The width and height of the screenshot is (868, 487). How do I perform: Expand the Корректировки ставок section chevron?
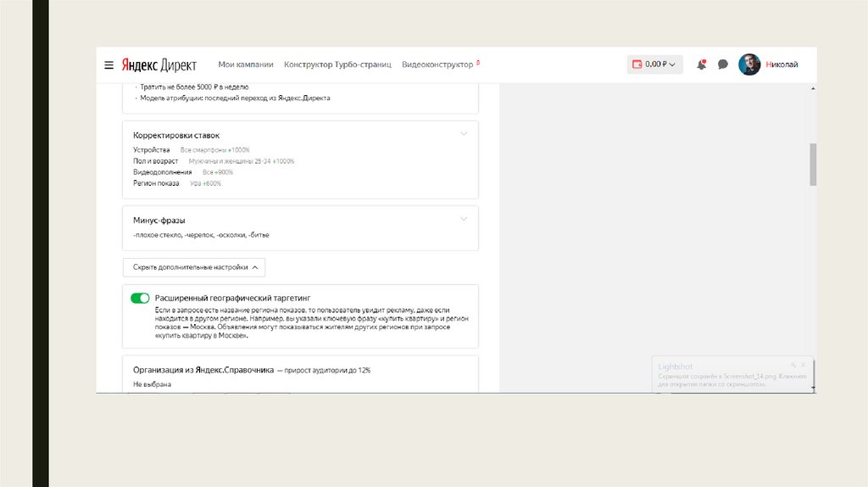464,133
